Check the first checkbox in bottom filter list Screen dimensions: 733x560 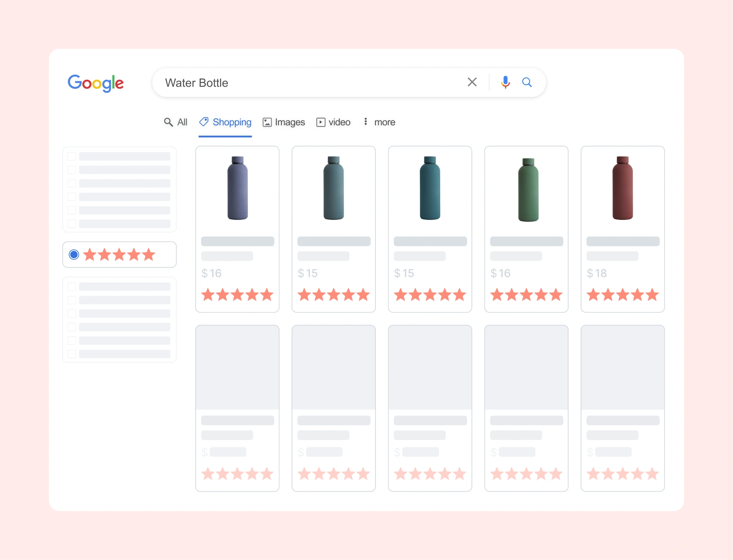coord(72,287)
